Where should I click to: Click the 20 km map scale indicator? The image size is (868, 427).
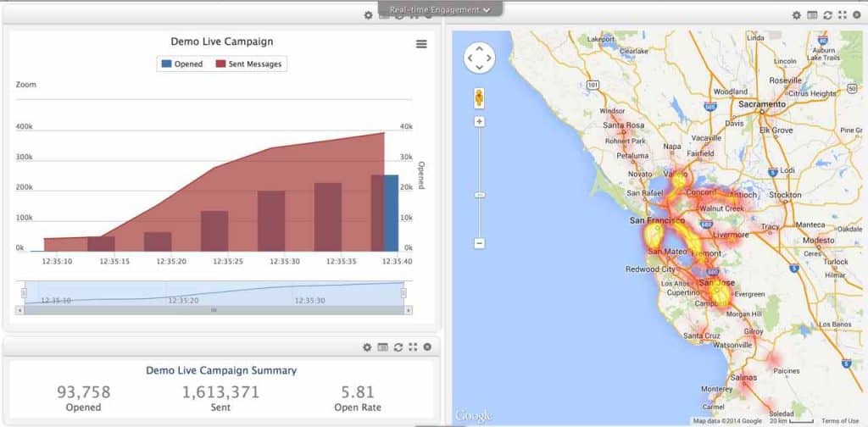point(792,421)
